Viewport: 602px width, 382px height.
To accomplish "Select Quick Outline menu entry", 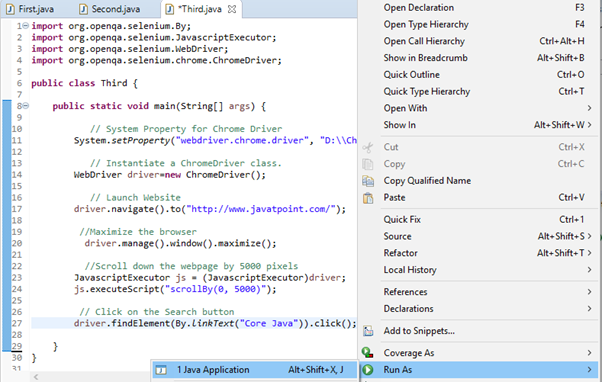I will 479,74.
